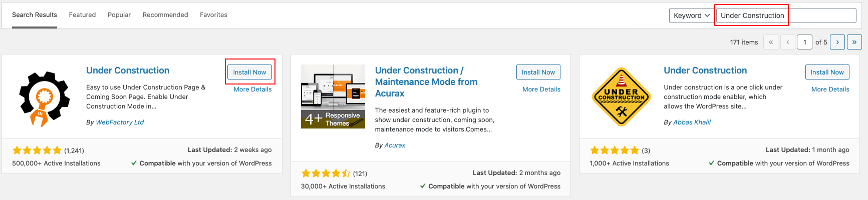Open More Details for WebFactory's plugin
Viewport: 868px width, 200px height.
252,89
